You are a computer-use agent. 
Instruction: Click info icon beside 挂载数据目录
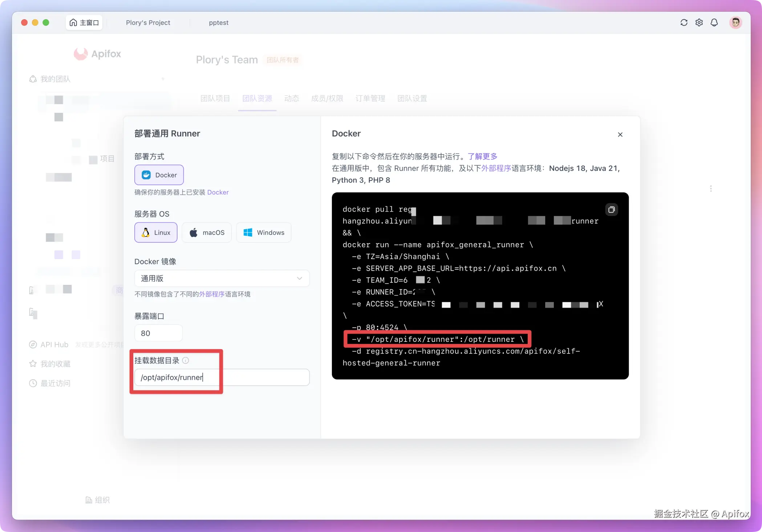click(186, 360)
